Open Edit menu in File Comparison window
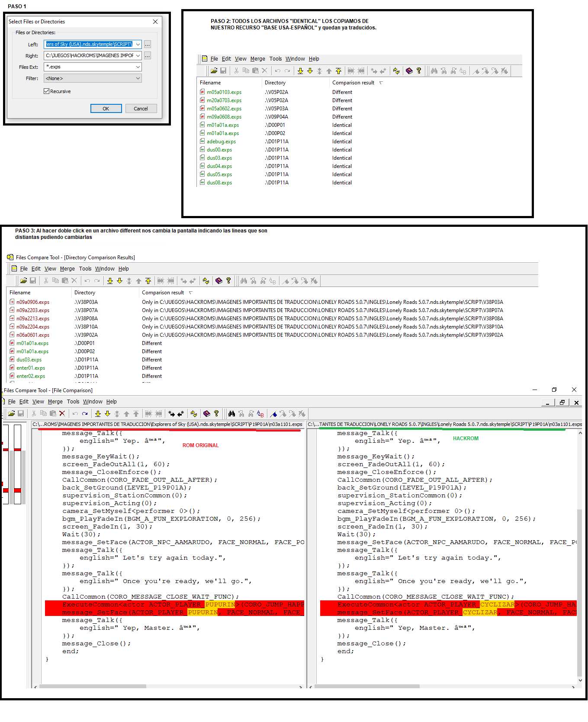 24,402
